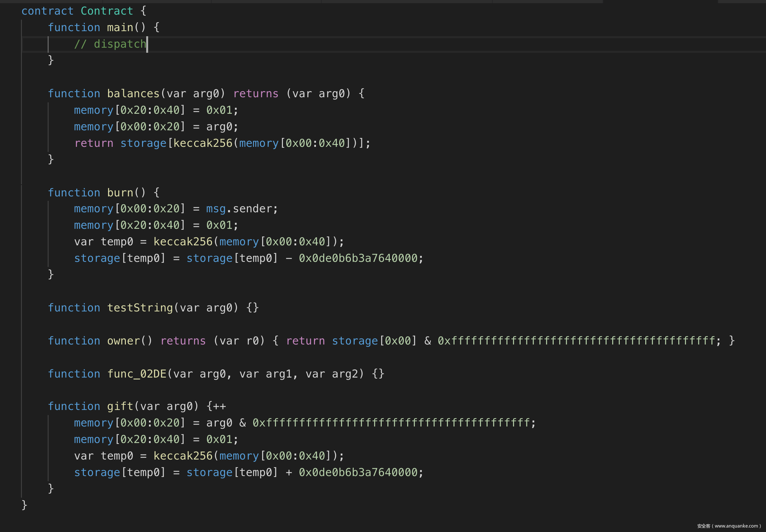Screen dimensions: 766x532
Task: Click the plus operator in gift storage line
Action: pos(288,472)
